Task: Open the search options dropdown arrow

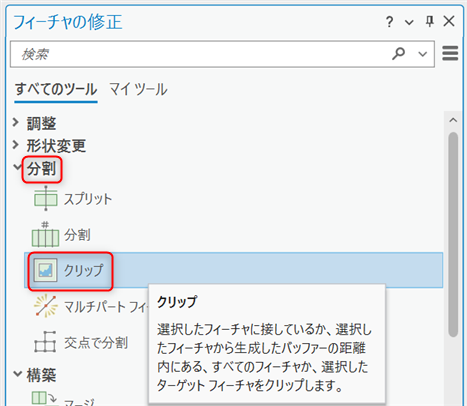Action: tap(423, 54)
